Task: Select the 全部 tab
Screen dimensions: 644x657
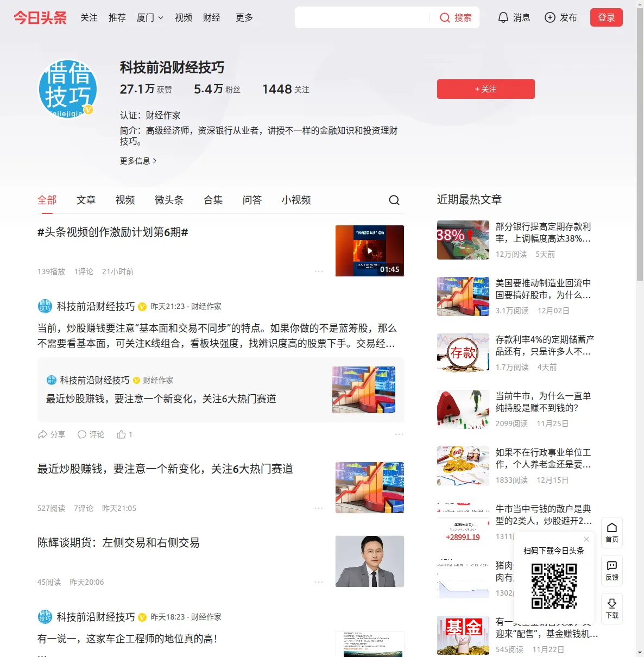Action: [x=47, y=200]
